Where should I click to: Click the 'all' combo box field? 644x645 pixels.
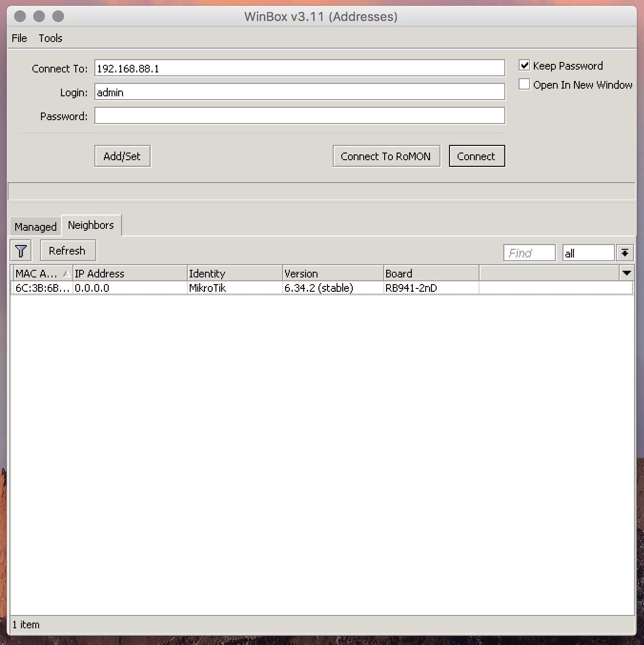[588, 253]
